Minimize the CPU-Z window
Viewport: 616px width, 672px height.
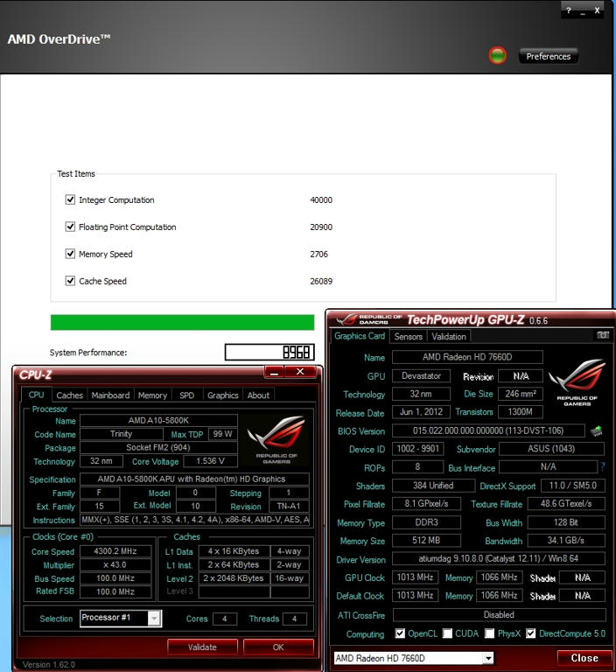pyautogui.click(x=275, y=372)
